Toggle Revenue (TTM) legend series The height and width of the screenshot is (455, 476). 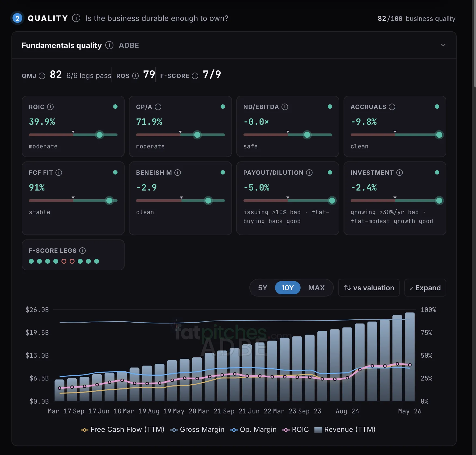(345, 429)
